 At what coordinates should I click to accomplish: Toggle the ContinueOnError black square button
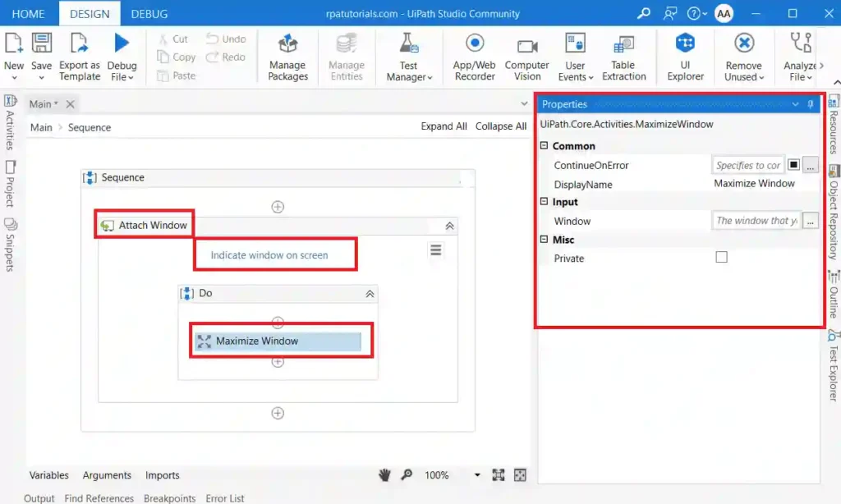pos(793,165)
